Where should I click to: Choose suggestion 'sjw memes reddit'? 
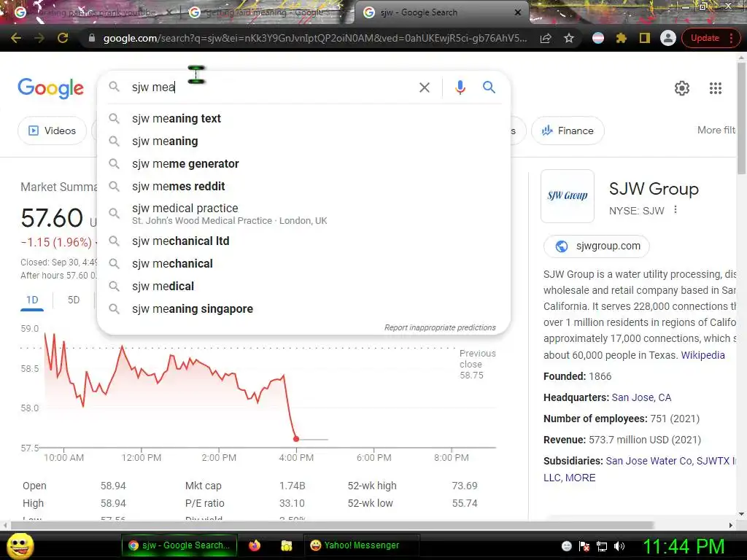[303, 187]
